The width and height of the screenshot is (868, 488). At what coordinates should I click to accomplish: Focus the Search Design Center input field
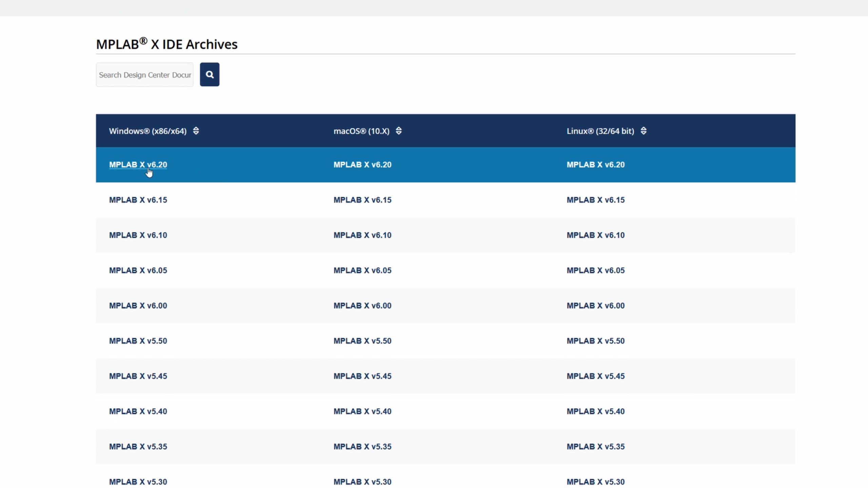(144, 75)
